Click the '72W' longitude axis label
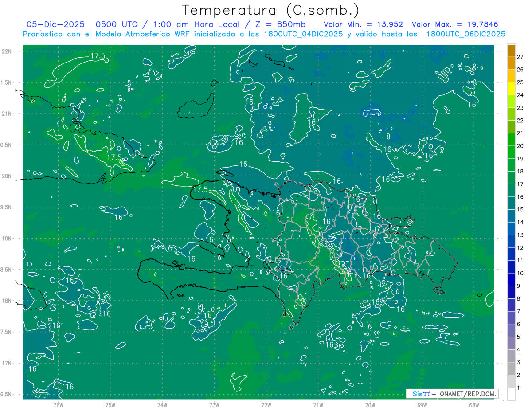The height and width of the screenshot is (411, 532). point(266,405)
